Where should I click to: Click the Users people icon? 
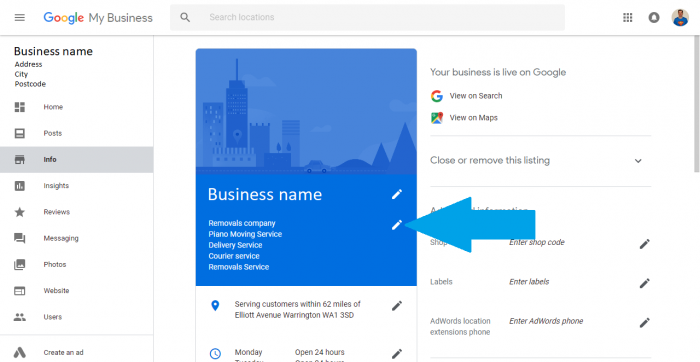(x=20, y=317)
